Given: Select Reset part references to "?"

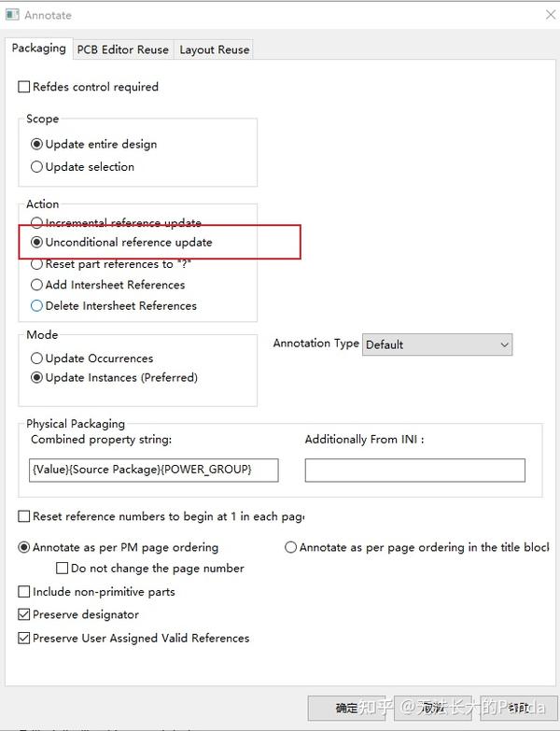Looking at the screenshot, I should click(37, 264).
